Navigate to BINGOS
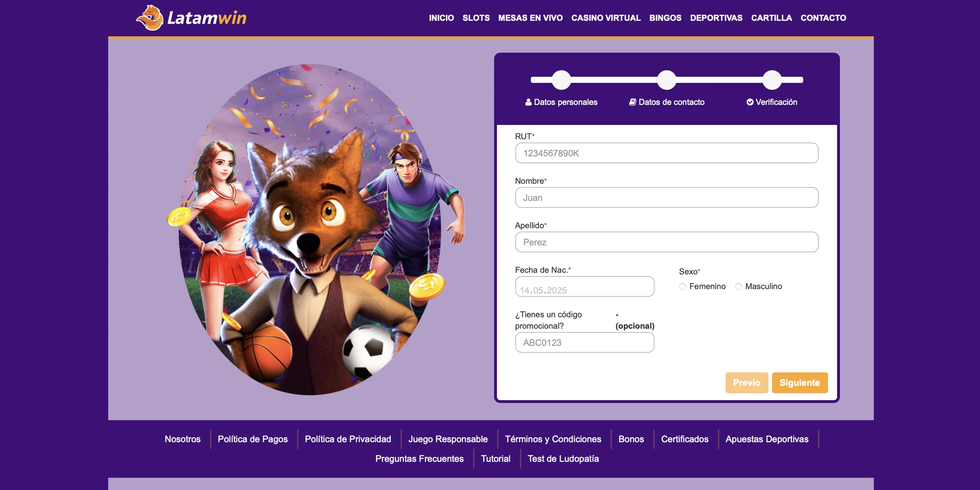Screen dimensions: 980x490 coord(665,18)
